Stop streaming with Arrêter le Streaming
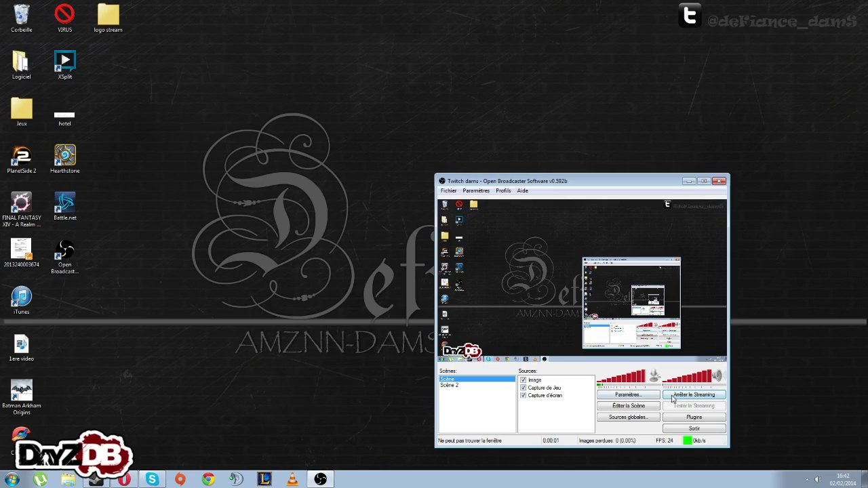The width and height of the screenshot is (868, 488). 694,394
